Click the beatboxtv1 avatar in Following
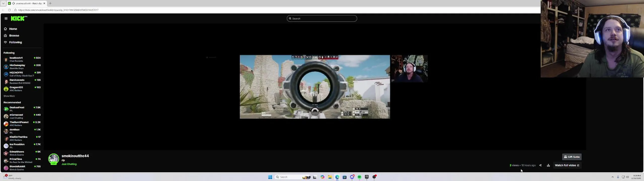Image resolution: width=644 pixels, height=181 pixels. coord(6,59)
